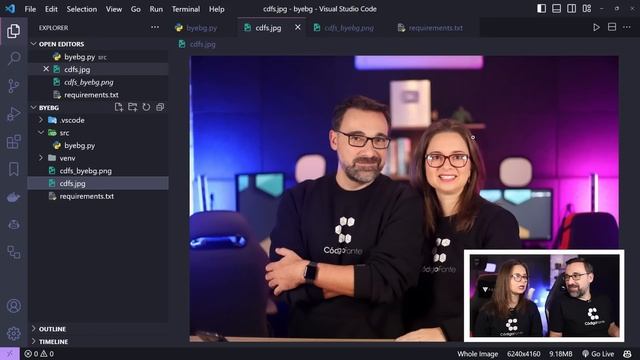Open the Terminal menu
Image resolution: width=640 pixels, height=360 pixels.
coord(186,9)
